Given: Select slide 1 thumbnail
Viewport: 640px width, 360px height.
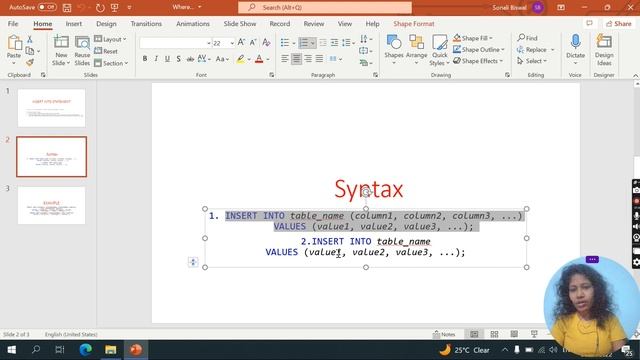Looking at the screenshot, I should click(x=51, y=108).
